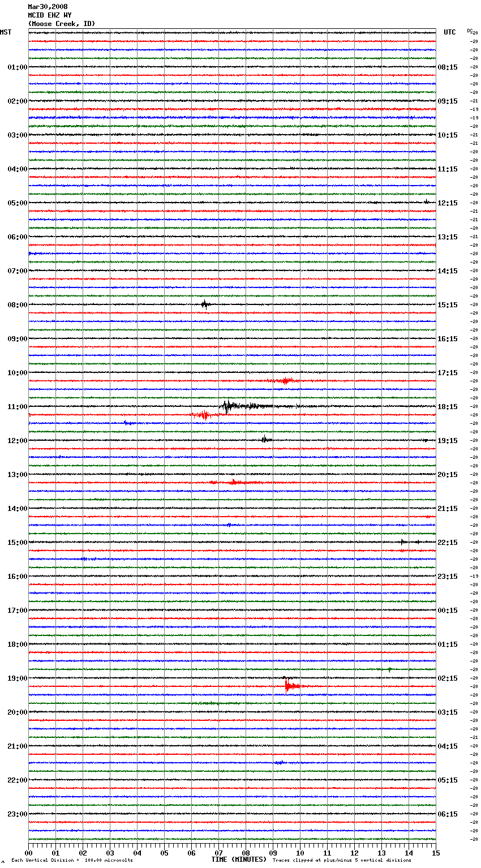
Task: Click the 'TIME (MINUTES)' axis title
Action: (x=239, y=860)
